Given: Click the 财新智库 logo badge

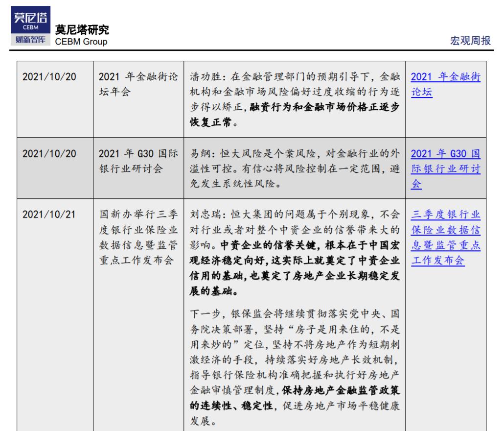Looking at the screenshot, I should (30, 40).
